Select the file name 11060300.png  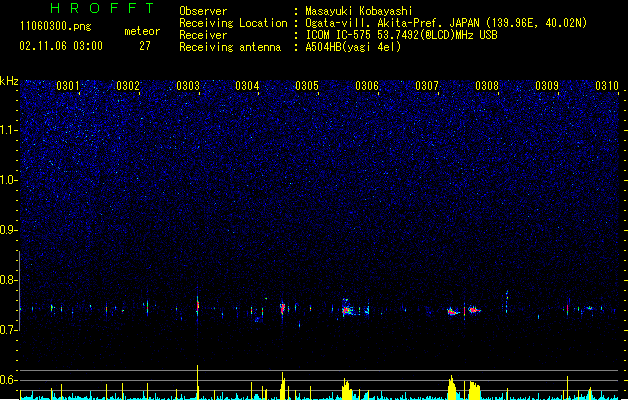point(56,26)
